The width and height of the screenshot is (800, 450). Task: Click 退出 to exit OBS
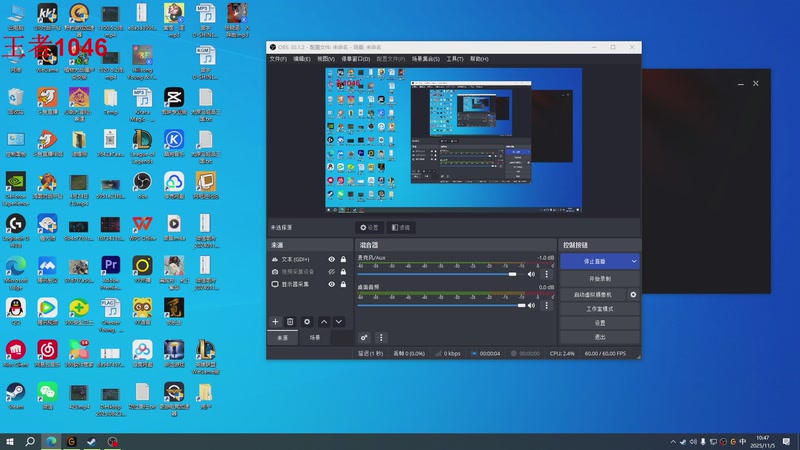click(599, 338)
